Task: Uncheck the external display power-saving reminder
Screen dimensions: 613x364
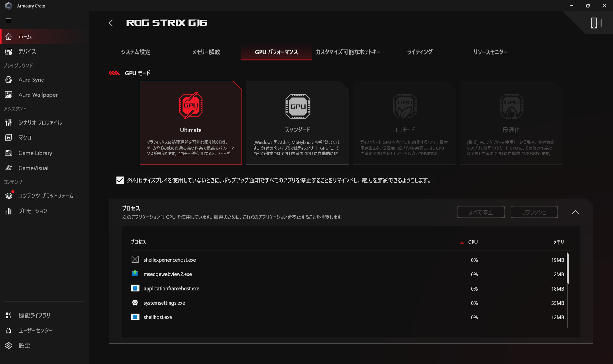Action: (x=120, y=180)
